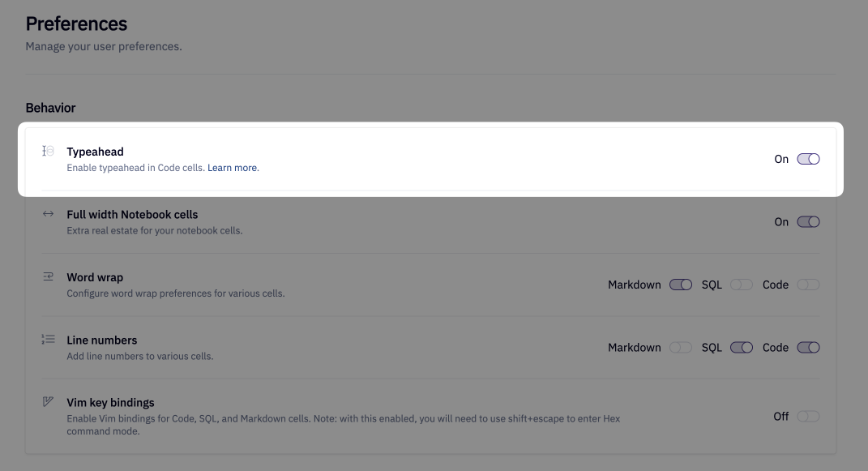This screenshot has height=471, width=868.
Task: Enable Vim key bindings
Action: pos(808,416)
